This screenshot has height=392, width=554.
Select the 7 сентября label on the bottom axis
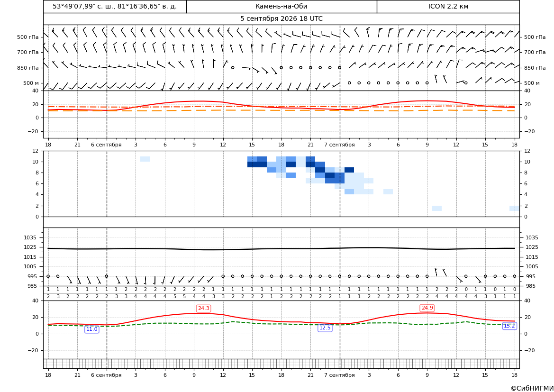339,375
